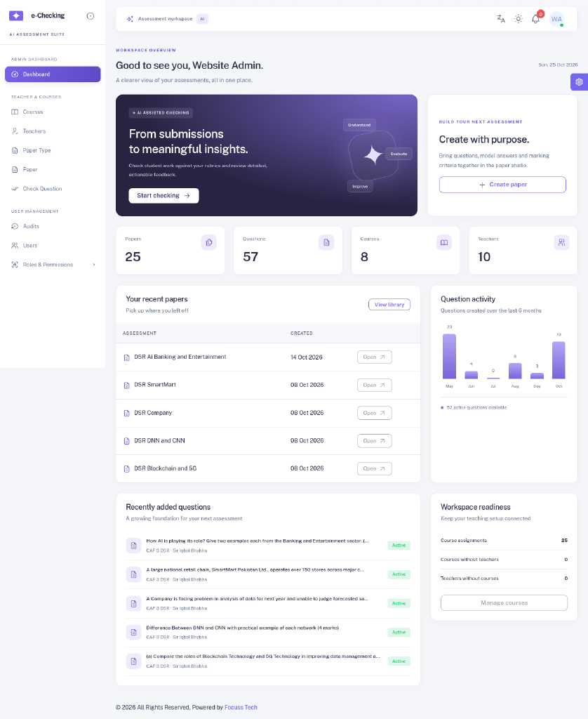Viewport: 588px width, 719px height.
Task: Open Check Question in sidebar
Action: 53,188
